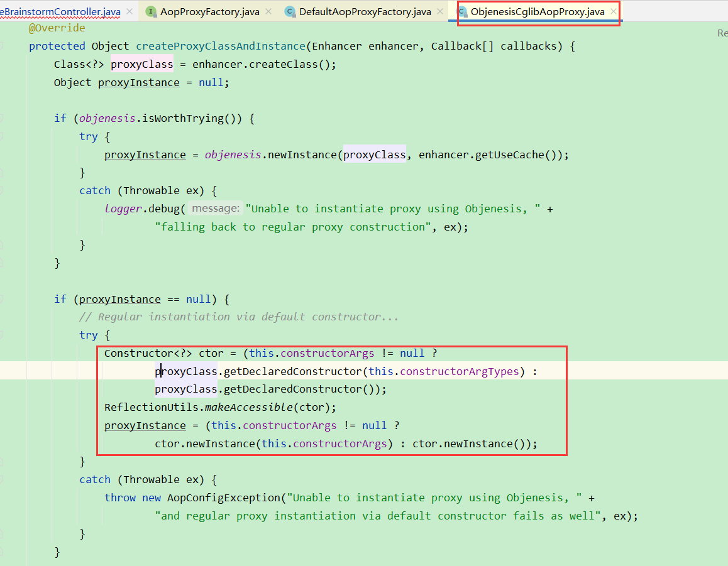Close the ObjenesisCglibAopProxy.java tab

click(x=614, y=11)
